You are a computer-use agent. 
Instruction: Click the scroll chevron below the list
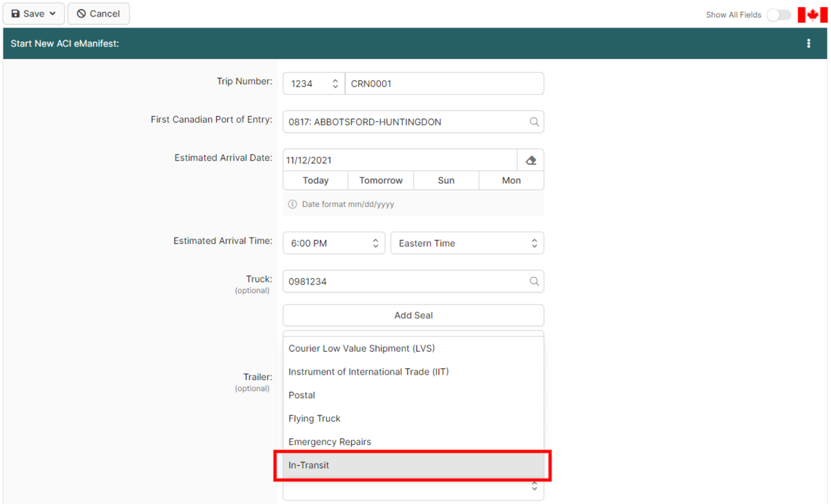534,487
